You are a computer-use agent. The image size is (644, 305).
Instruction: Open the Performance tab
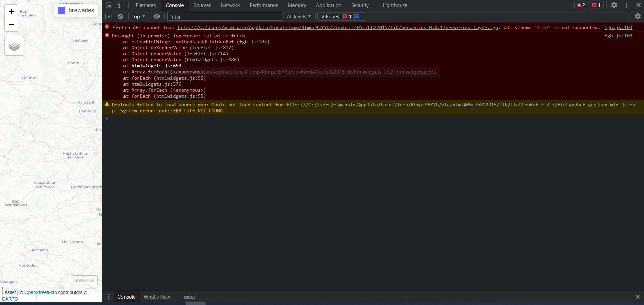(264, 5)
